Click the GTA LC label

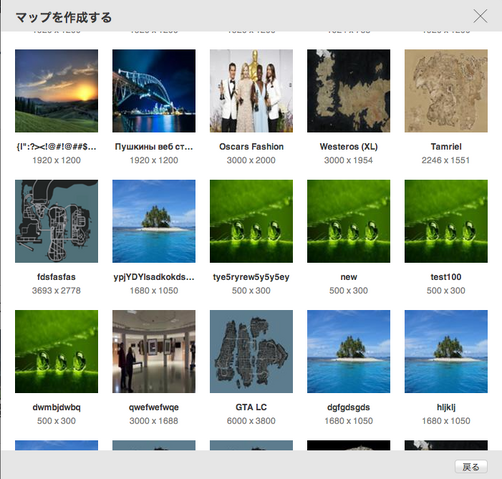pos(251,407)
